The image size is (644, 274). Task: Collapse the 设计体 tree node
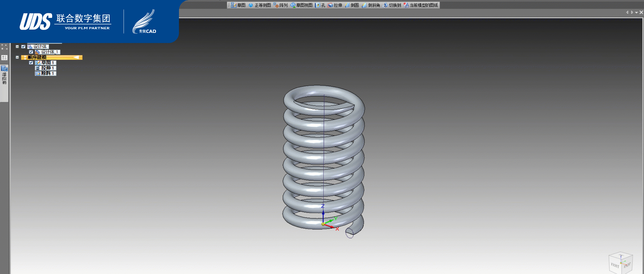(17, 47)
